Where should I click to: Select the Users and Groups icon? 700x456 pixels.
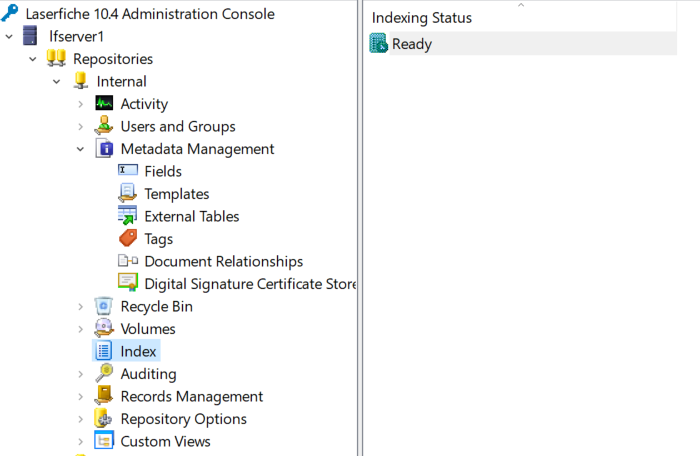click(x=104, y=126)
